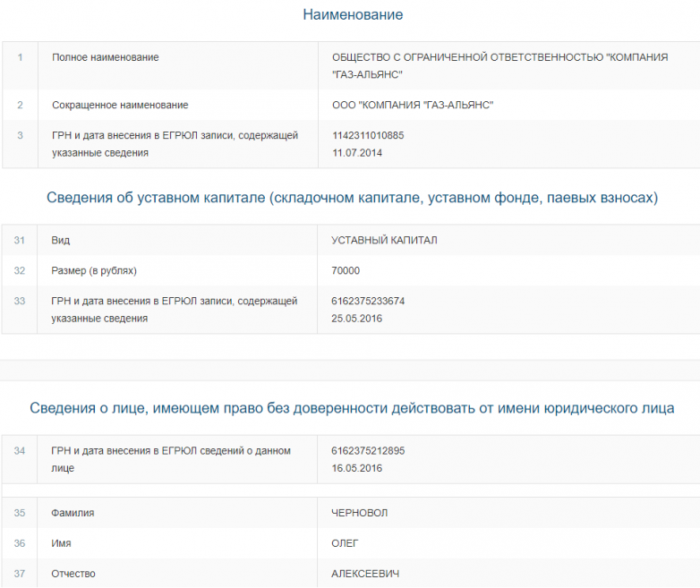Click the capital amount 70000
The width and height of the screenshot is (700, 588).
pyautogui.click(x=346, y=270)
